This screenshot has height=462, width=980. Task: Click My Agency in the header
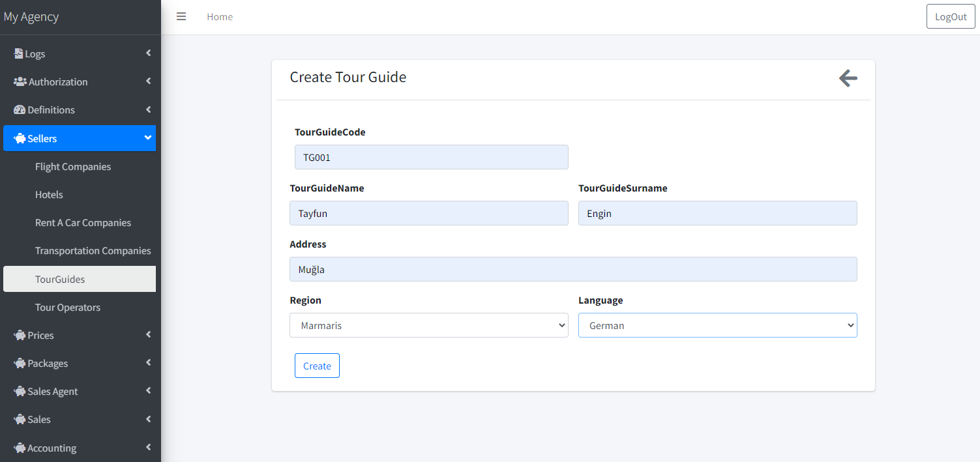pyautogui.click(x=31, y=16)
